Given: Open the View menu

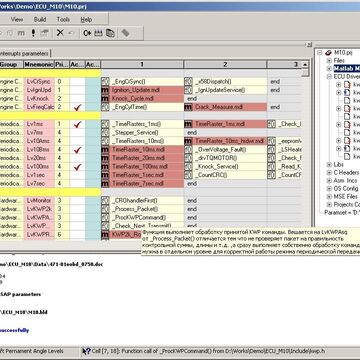Looking at the screenshot, I should (x=17, y=19).
